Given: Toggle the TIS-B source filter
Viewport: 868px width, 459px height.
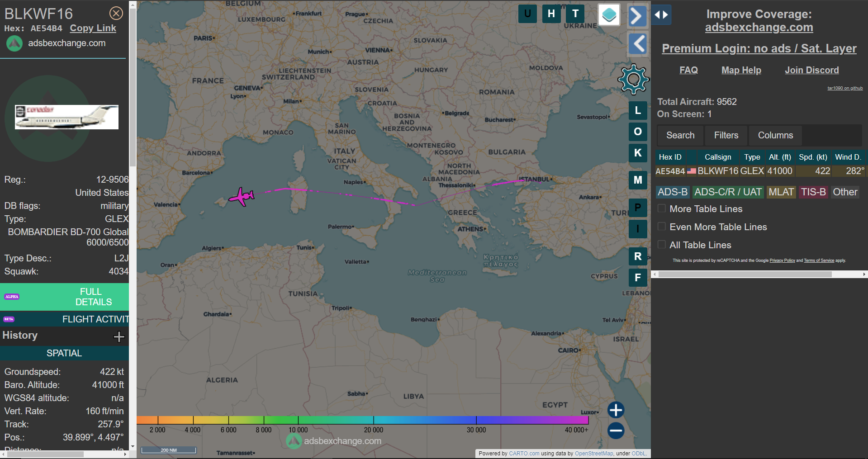Looking at the screenshot, I should (813, 192).
